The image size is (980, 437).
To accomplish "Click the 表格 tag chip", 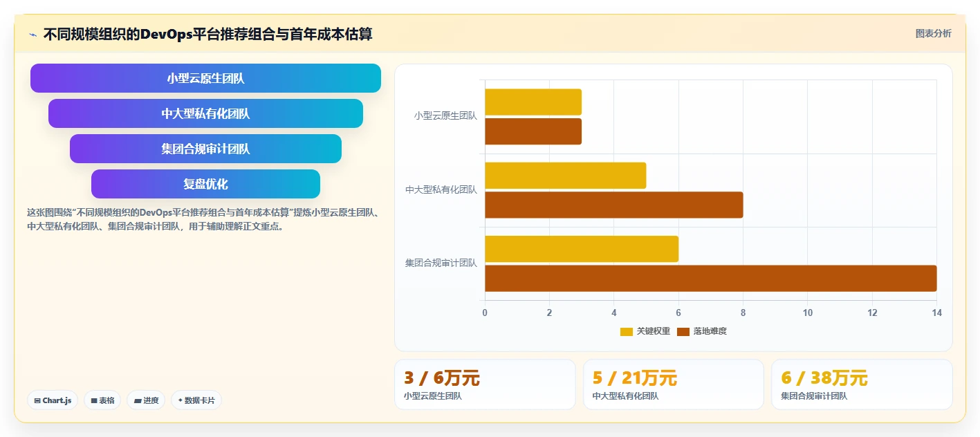I will (102, 400).
